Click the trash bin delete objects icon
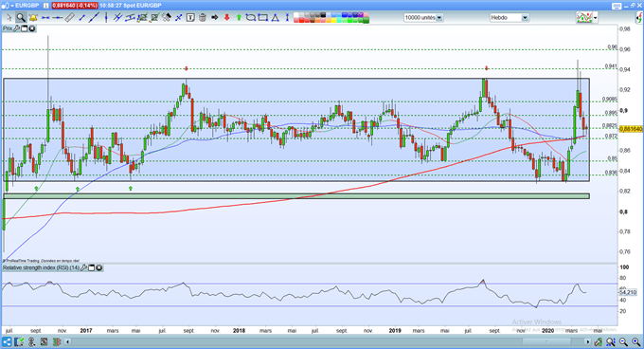Image resolution: width=644 pixels, height=349 pixels. [x=203, y=18]
